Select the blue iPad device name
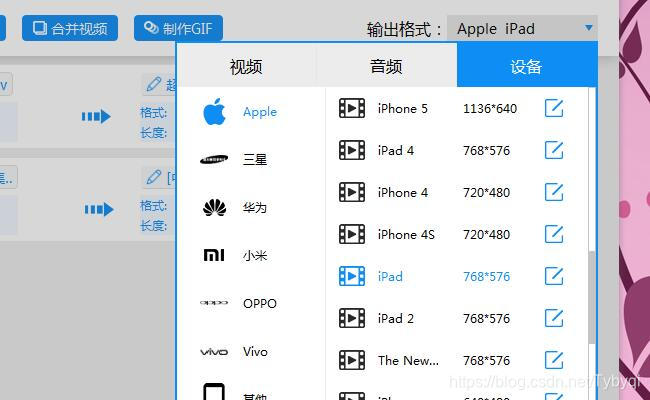650x400 pixels. pos(390,276)
